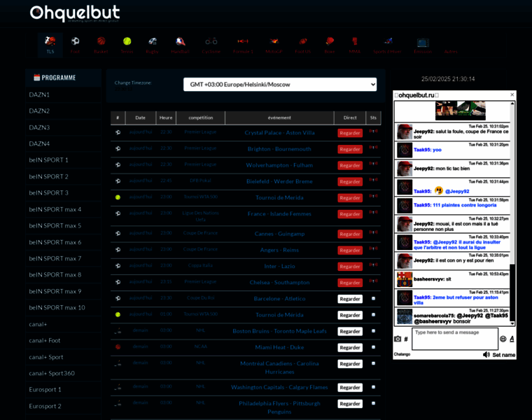Sort by the Heure column header
Screen dimensions: 532x420
coord(166,118)
